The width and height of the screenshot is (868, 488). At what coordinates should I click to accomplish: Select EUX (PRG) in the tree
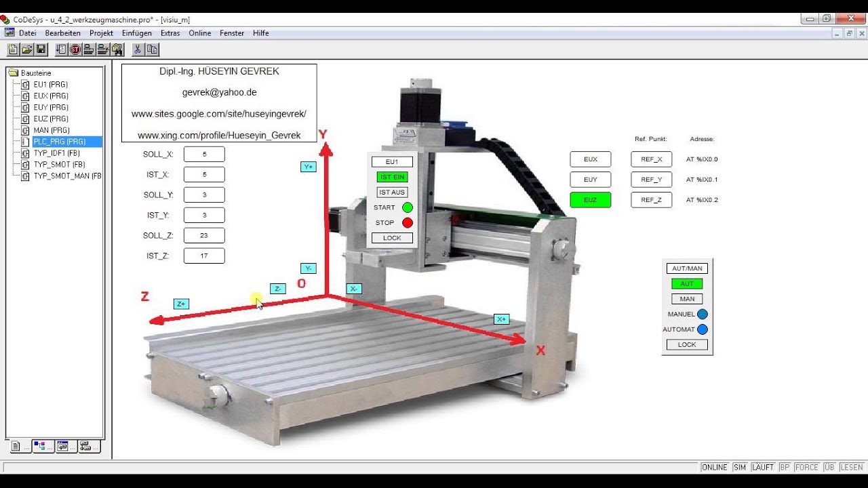[x=51, y=96]
